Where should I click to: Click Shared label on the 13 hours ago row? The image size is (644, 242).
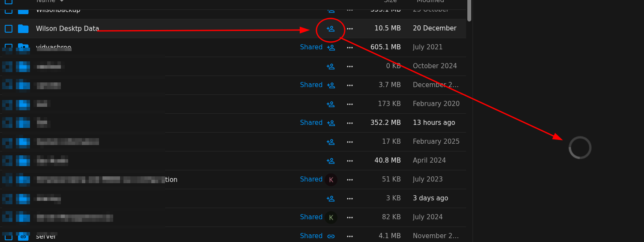coord(311,123)
